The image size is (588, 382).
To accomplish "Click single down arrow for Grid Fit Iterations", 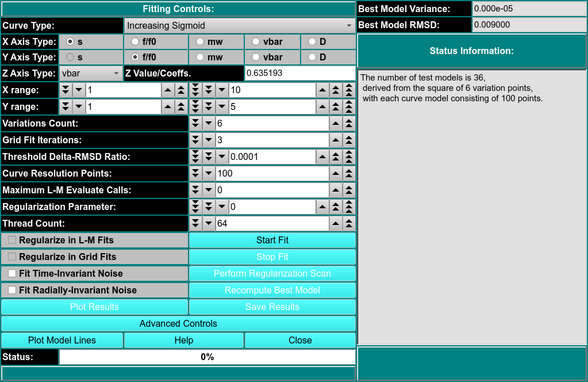I will (209, 140).
